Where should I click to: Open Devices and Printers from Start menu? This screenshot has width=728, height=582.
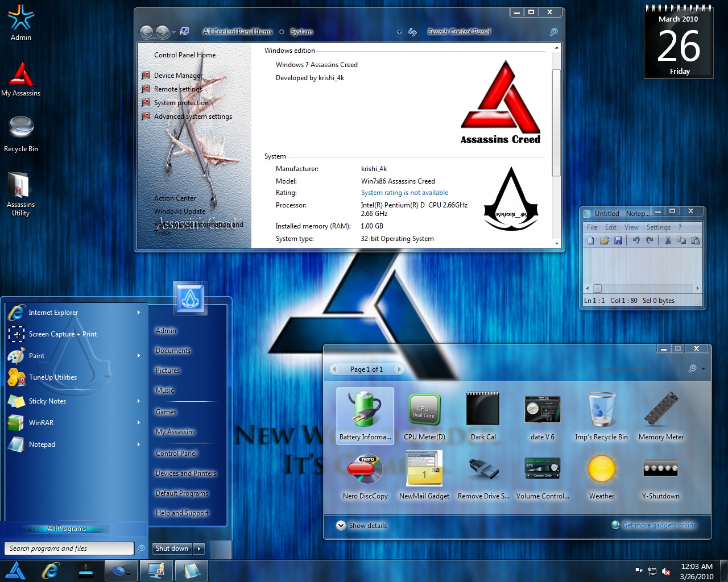pyautogui.click(x=186, y=473)
